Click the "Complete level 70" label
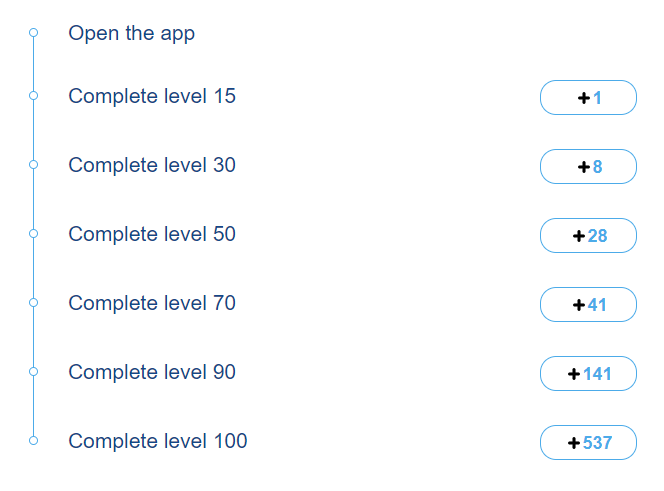The image size is (664, 491). coord(152,303)
